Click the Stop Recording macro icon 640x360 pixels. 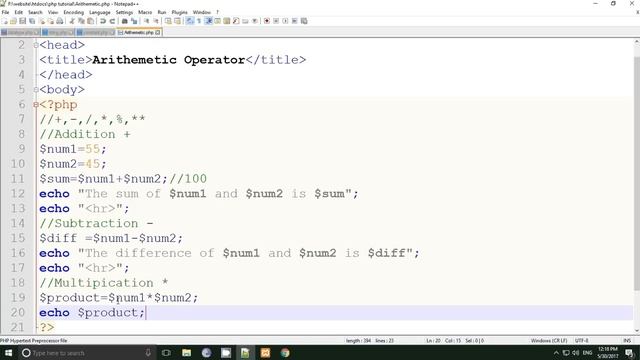tap(276, 21)
